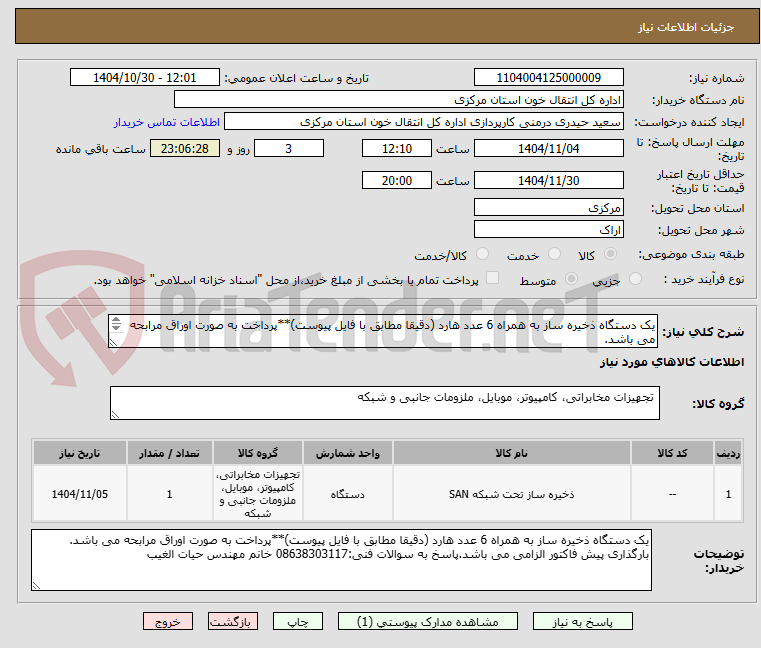Click the دستگاه unit cell
This screenshot has width=761, height=648.
click(347, 494)
